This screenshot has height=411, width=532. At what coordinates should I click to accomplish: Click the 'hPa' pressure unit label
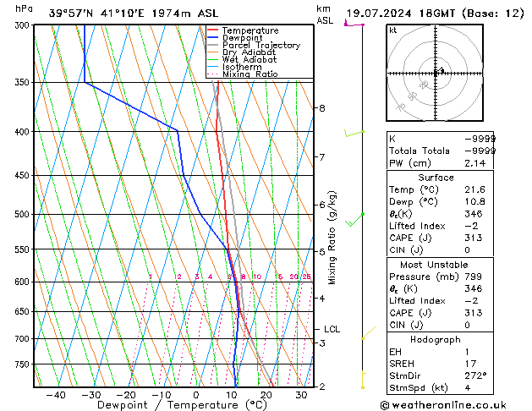coord(24,8)
